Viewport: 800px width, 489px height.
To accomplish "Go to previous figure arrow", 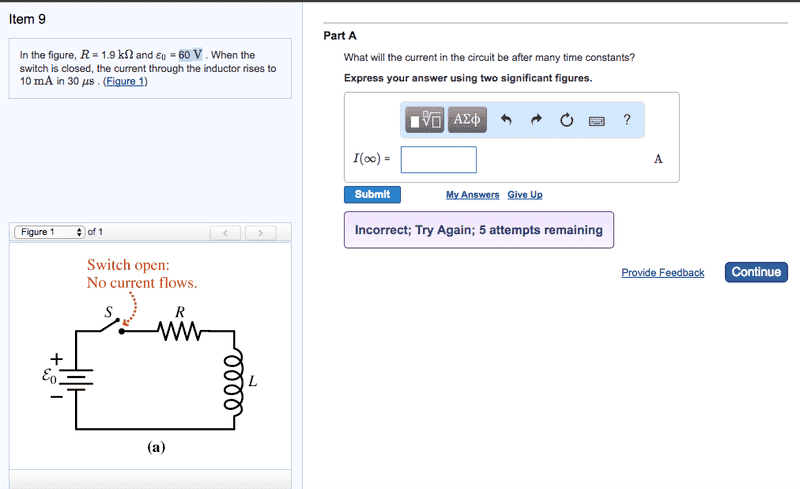I will coord(226,233).
